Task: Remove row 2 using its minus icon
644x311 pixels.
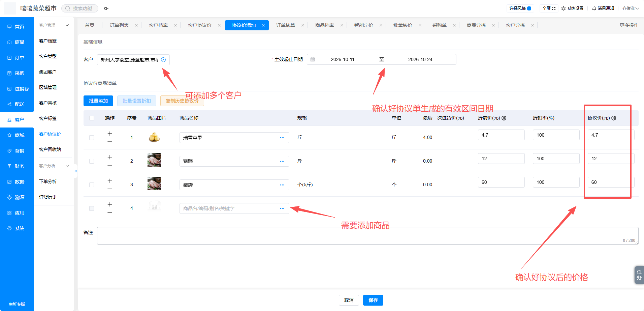Action: pyautogui.click(x=110, y=165)
